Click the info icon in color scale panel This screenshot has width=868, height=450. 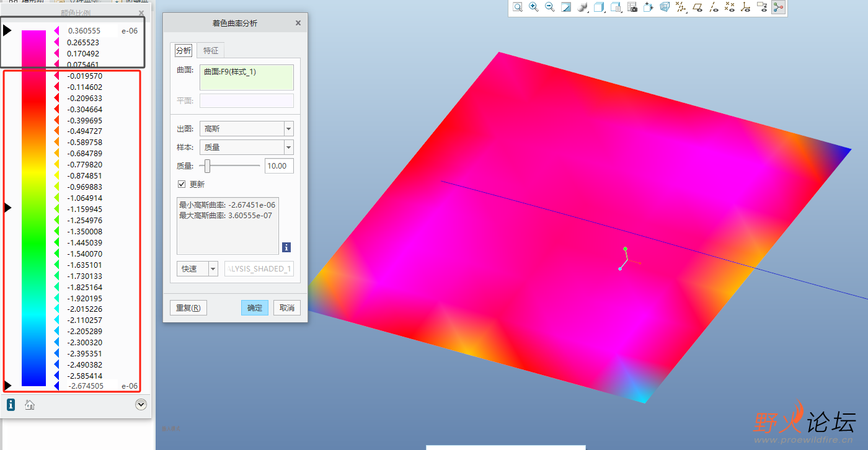(x=11, y=405)
